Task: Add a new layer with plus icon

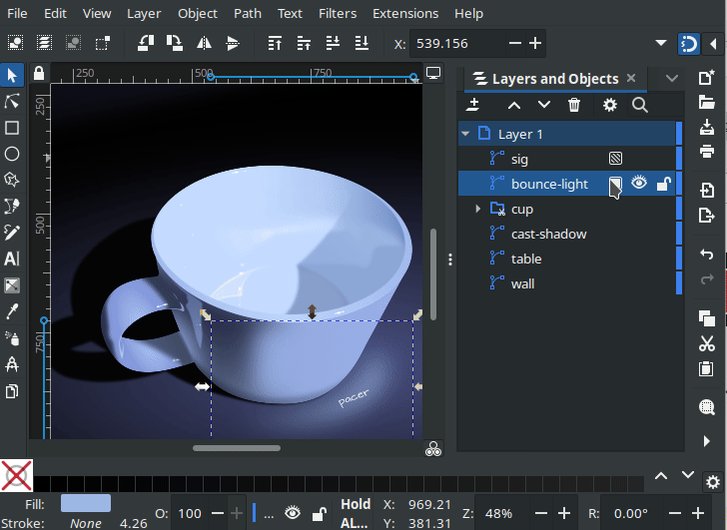Action: point(473,105)
